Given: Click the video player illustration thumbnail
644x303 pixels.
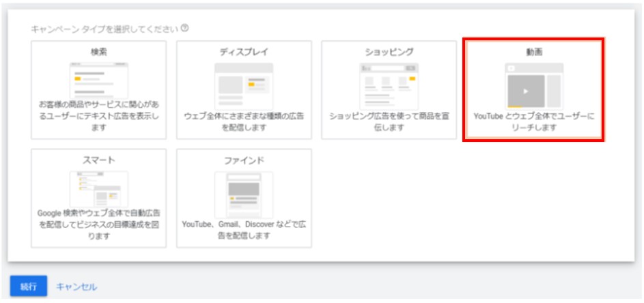Looking at the screenshot, I should (x=534, y=86).
